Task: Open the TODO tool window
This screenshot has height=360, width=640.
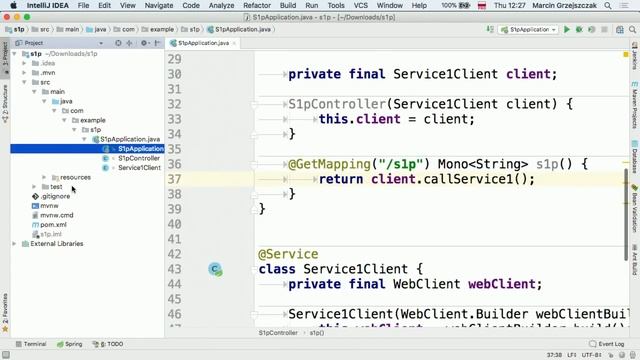Action: pyautogui.click(x=108, y=344)
